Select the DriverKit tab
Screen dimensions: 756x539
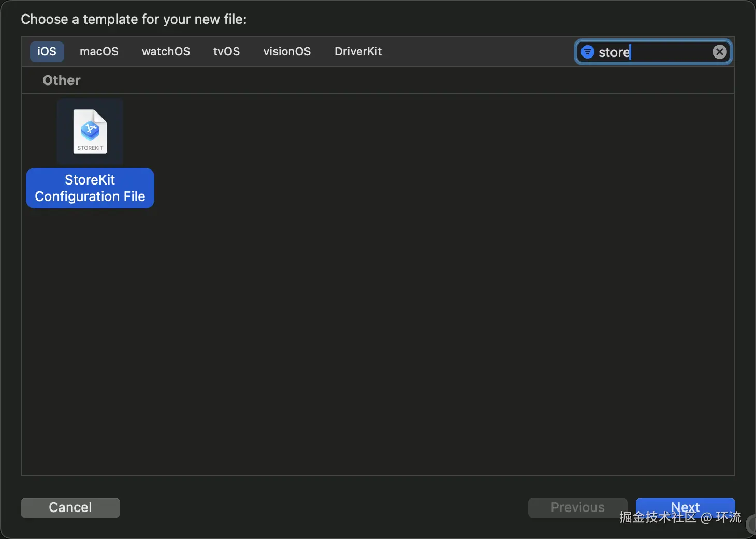[x=358, y=52]
